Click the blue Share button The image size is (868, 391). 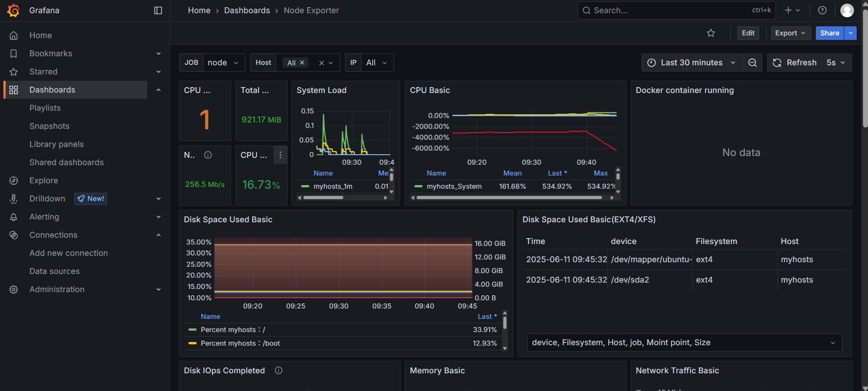point(829,33)
